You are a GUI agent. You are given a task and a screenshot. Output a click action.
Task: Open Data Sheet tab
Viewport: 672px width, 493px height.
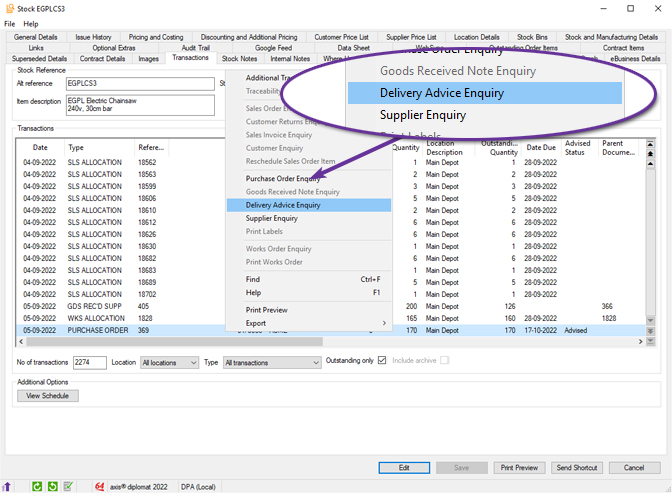coord(354,48)
